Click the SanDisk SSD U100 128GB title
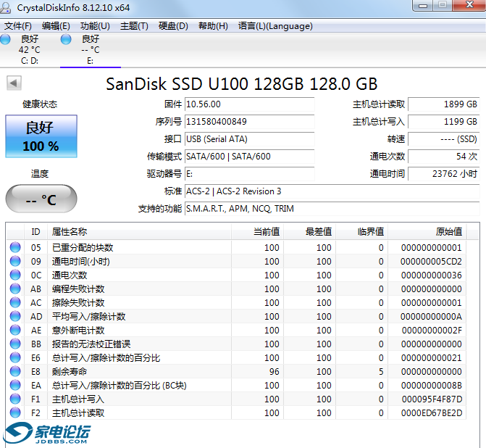This screenshot has width=486, height=448. [242, 84]
